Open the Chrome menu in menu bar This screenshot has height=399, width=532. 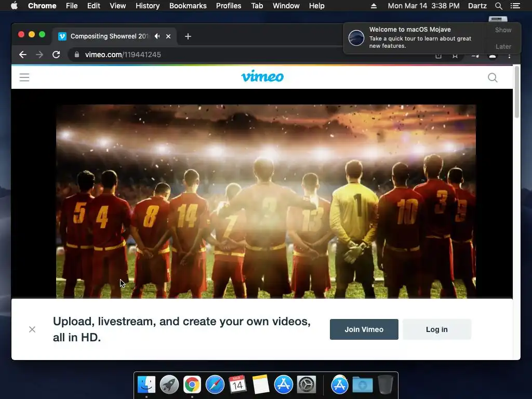click(x=42, y=6)
